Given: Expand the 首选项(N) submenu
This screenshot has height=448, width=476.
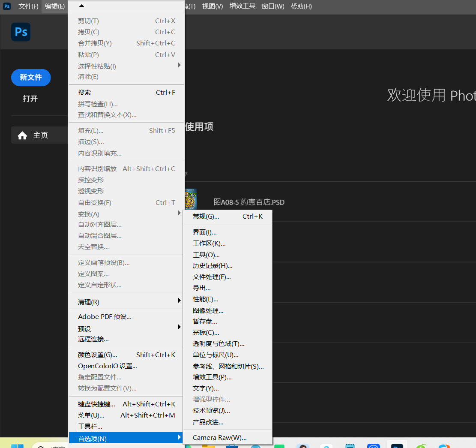Looking at the screenshot, I should click(x=126, y=439).
